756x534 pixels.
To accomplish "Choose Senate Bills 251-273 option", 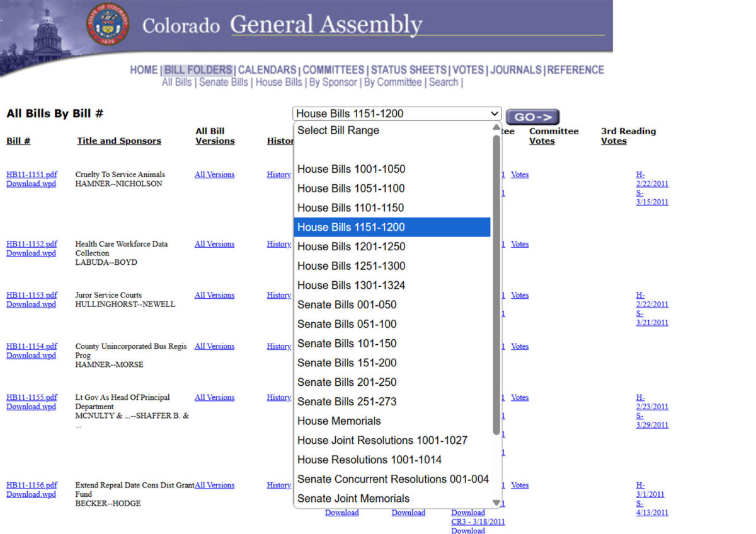I will click(392, 402).
